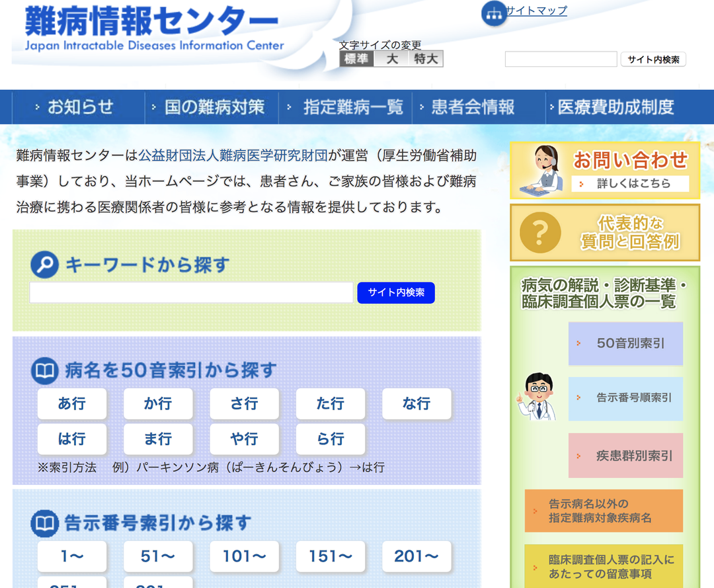This screenshot has height=588, width=714.
Task: Click the magnifying glass keyword search icon
Action: click(44, 263)
